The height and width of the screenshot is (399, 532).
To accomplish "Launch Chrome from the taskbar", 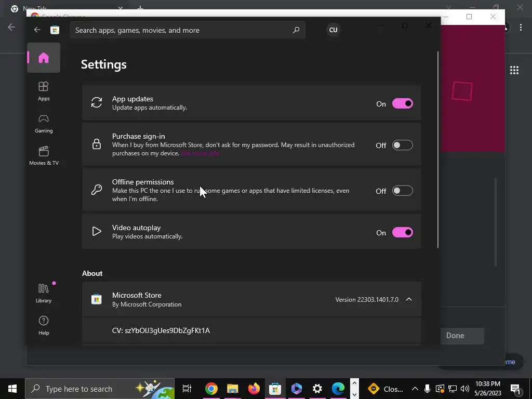I will (211, 389).
